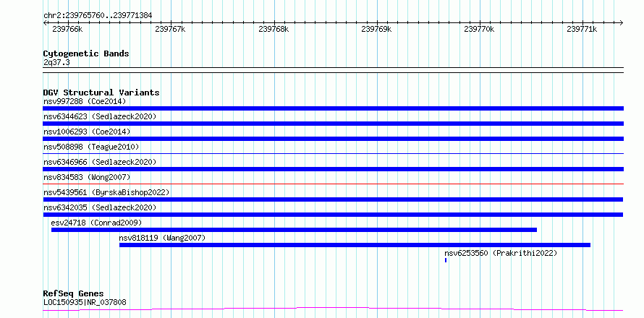Click the nsv818119 (Wang2007) label

162,238
